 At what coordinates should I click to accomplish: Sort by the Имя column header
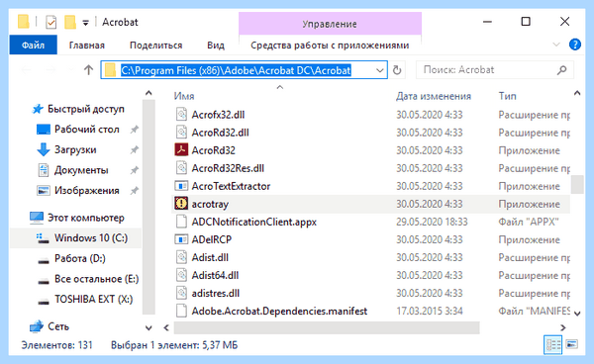(184, 96)
